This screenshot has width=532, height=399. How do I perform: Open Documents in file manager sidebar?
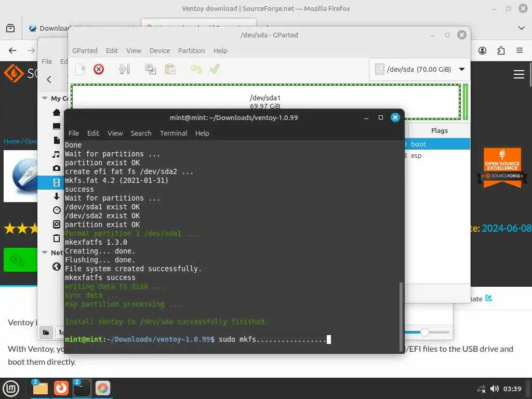57,140
